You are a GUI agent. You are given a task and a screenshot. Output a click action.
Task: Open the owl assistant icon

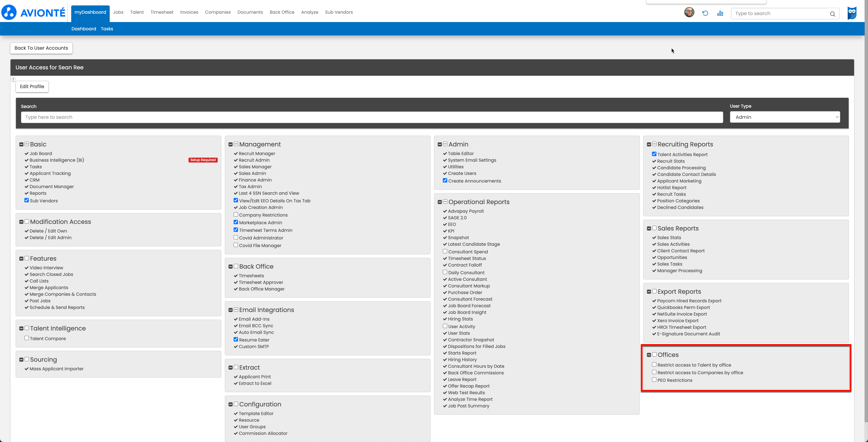(x=852, y=13)
